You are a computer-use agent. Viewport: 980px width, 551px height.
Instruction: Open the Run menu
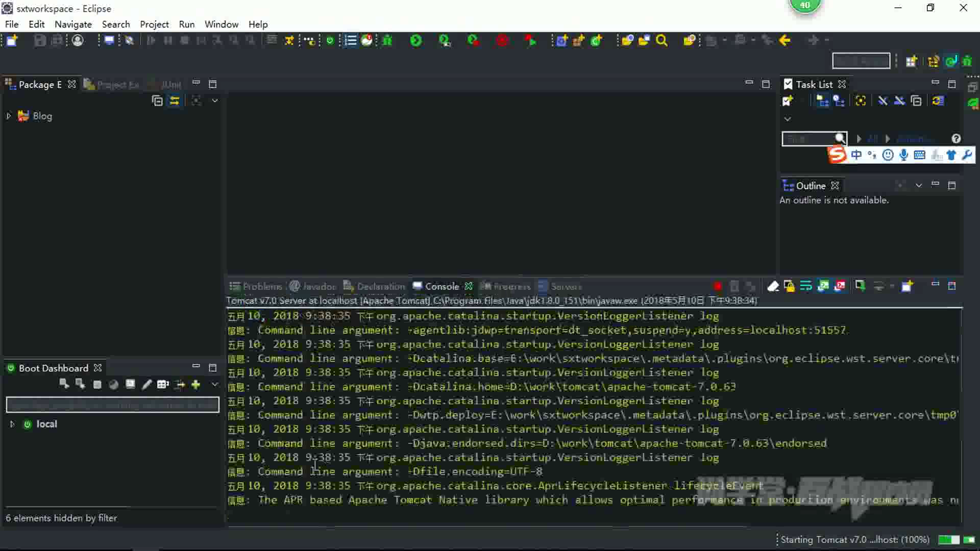pyautogui.click(x=186, y=24)
